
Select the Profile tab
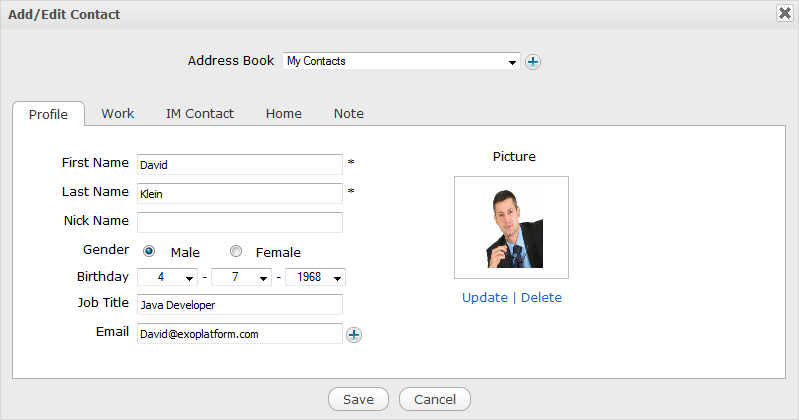click(48, 115)
